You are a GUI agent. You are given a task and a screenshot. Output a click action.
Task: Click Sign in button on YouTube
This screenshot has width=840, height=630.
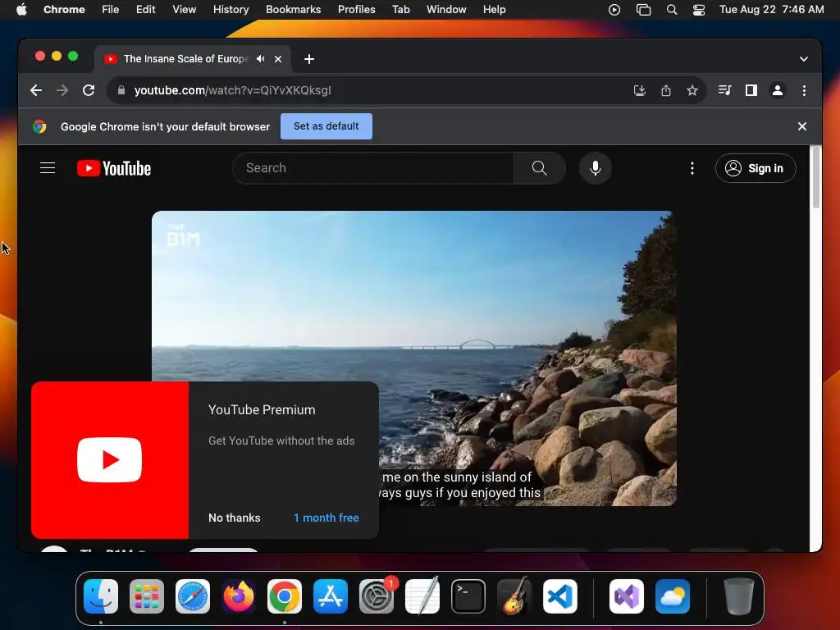pyautogui.click(x=756, y=168)
